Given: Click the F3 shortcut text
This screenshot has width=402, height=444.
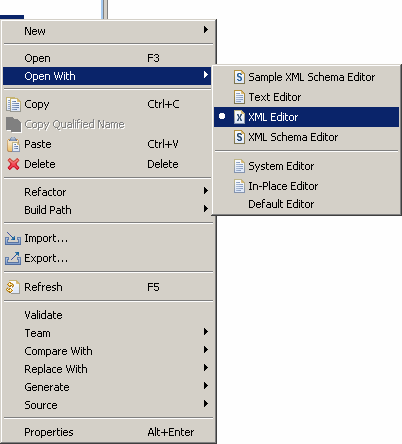Looking at the screenshot, I should click(x=153, y=58).
